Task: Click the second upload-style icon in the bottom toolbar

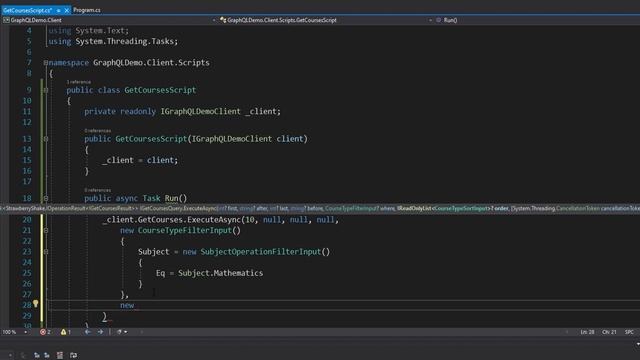Action: tap(47, 356)
